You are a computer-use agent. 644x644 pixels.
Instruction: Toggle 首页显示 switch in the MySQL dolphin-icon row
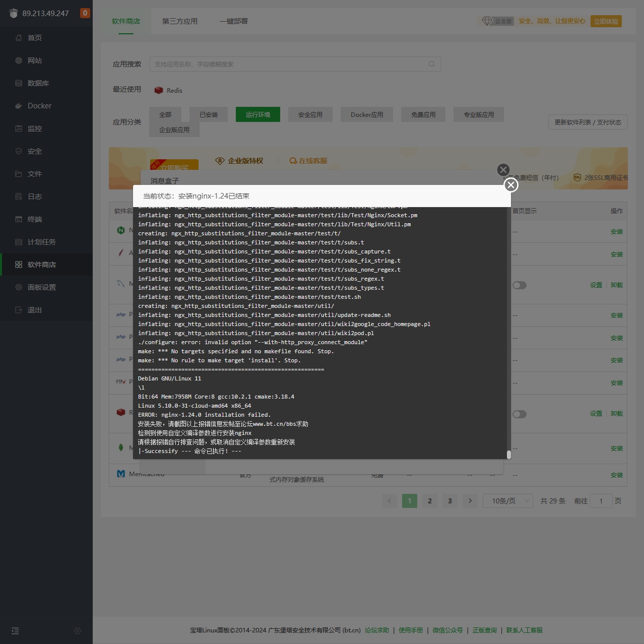click(x=520, y=285)
